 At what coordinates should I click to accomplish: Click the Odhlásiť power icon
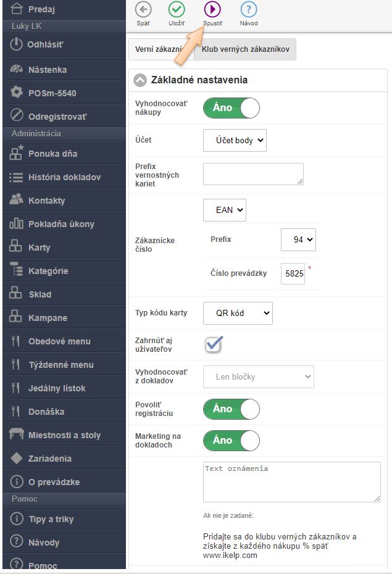(17, 45)
